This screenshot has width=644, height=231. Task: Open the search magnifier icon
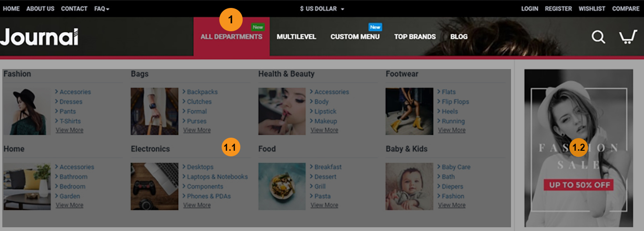click(x=598, y=36)
